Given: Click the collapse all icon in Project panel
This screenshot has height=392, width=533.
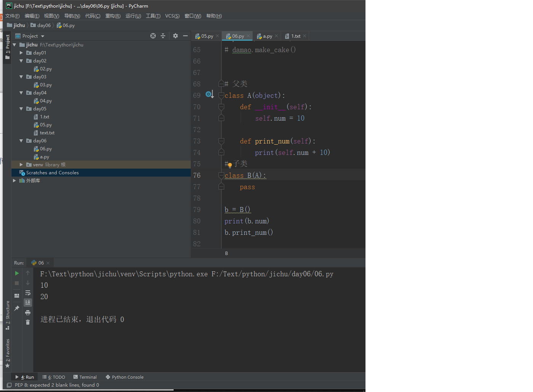Looking at the screenshot, I should (x=163, y=36).
